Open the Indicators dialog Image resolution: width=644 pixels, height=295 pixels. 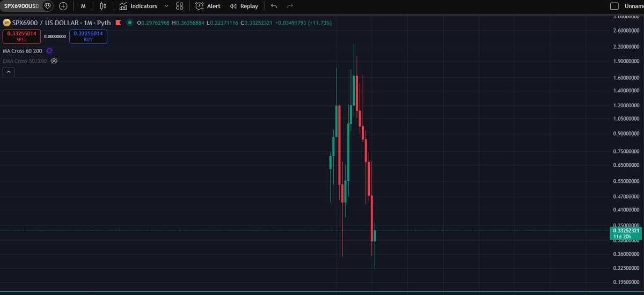138,6
